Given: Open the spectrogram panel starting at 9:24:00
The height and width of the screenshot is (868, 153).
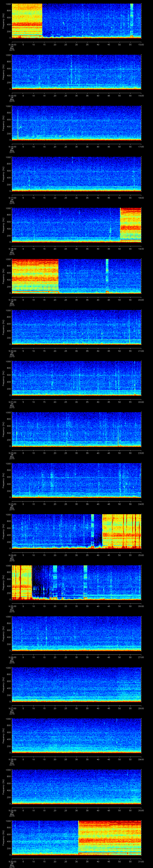Looking at the screenshot, I should (77, 531).
